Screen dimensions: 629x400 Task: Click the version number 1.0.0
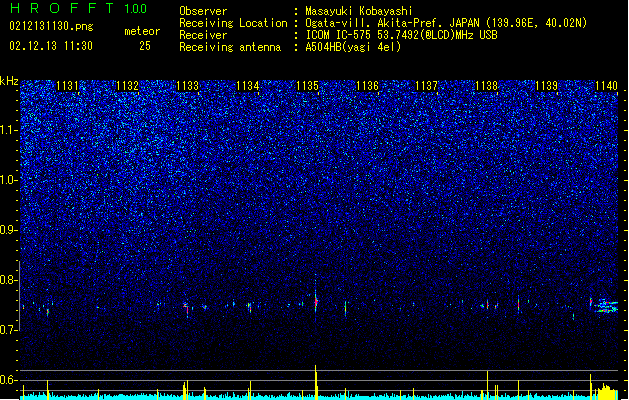(135, 8)
